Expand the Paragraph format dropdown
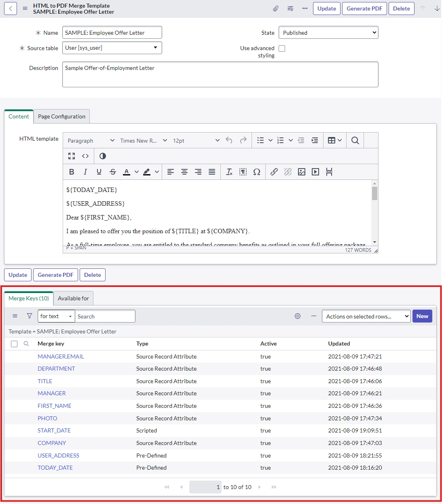 coord(91,141)
